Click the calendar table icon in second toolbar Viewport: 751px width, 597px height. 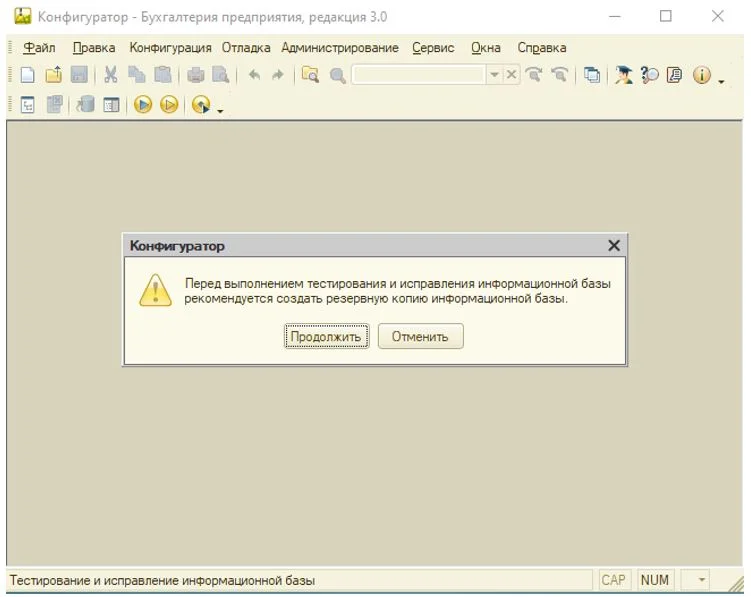112,104
